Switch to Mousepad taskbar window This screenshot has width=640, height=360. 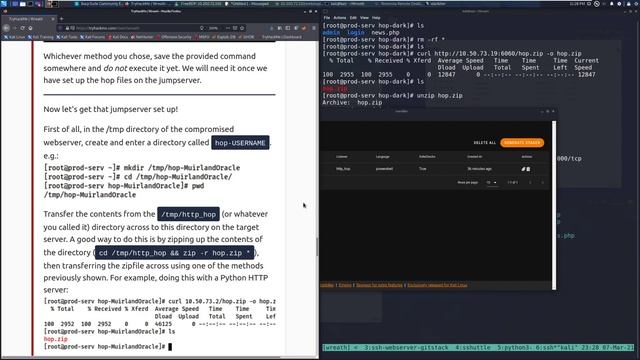click(x=247, y=4)
